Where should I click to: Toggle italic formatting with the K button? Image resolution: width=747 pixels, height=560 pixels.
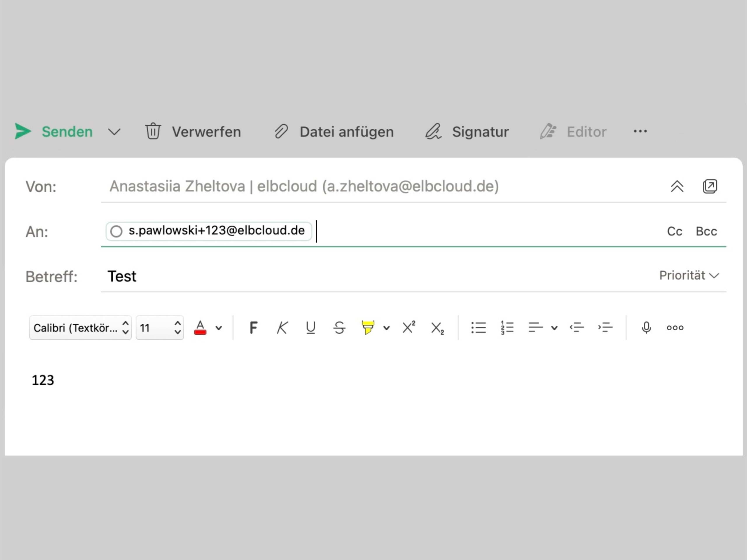(x=282, y=328)
